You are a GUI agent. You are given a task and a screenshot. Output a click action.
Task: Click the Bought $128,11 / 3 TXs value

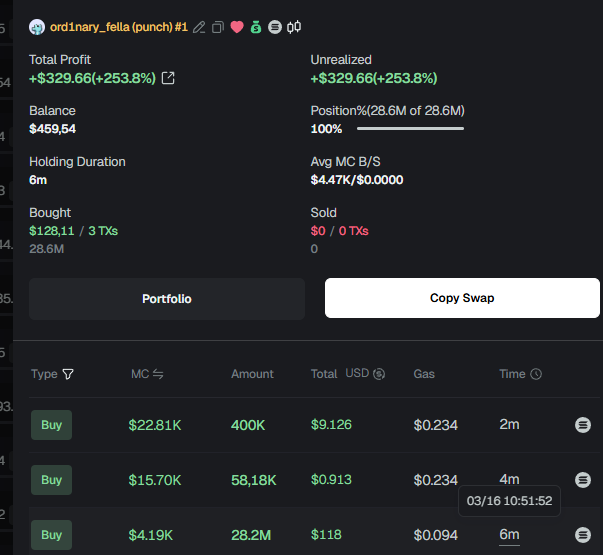coord(73,231)
